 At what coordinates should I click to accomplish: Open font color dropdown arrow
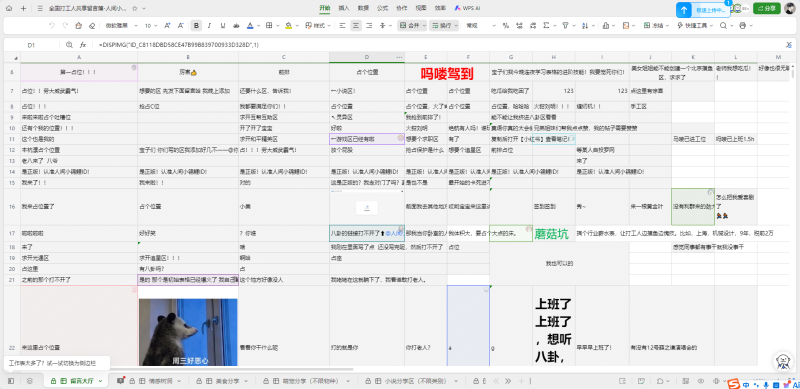(258, 26)
